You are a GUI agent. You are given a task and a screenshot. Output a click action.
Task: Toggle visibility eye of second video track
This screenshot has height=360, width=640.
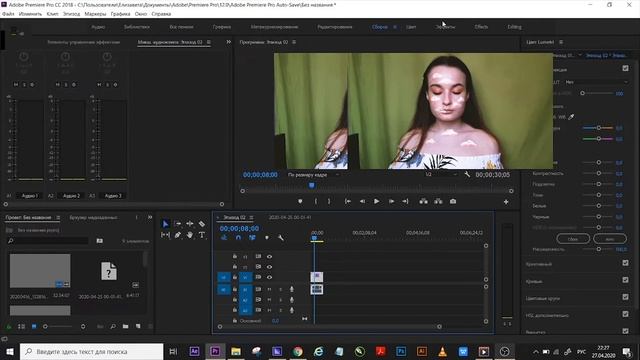point(269,267)
